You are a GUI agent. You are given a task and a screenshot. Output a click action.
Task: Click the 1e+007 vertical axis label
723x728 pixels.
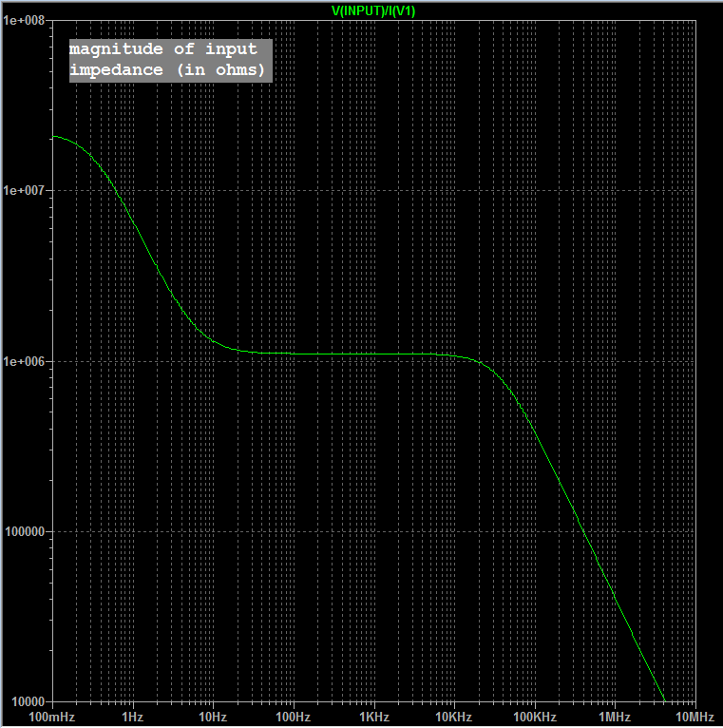[x=24, y=190]
